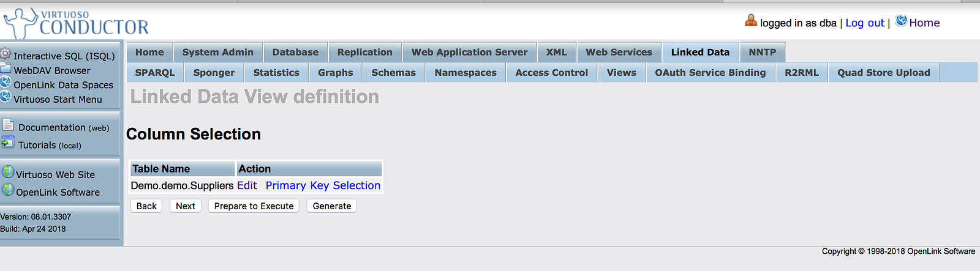Click the Virtuoso Web Site globe icon
The width and height of the screenshot is (980, 271).
(x=8, y=173)
